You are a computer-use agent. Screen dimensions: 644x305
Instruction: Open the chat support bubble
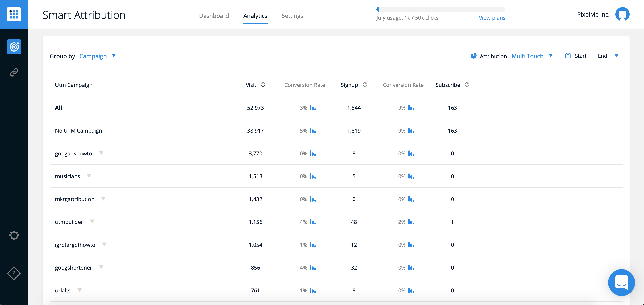(621, 282)
